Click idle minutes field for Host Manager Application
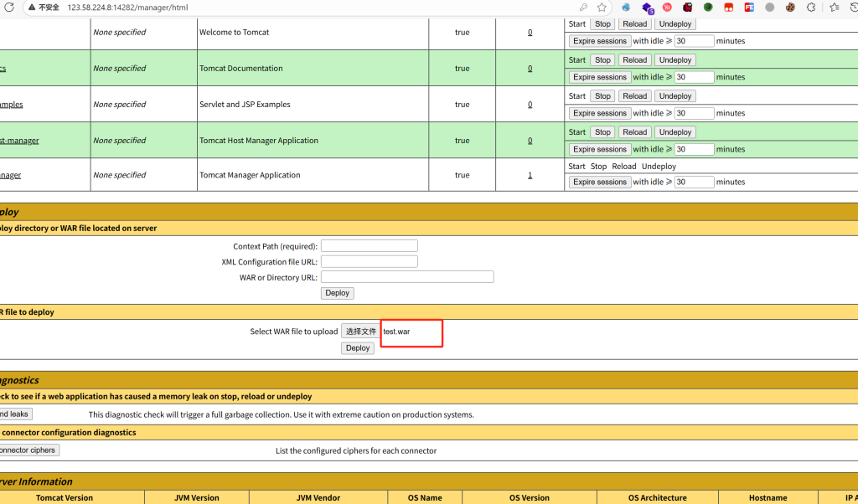Screen dimensions: 858x504 click(694, 149)
